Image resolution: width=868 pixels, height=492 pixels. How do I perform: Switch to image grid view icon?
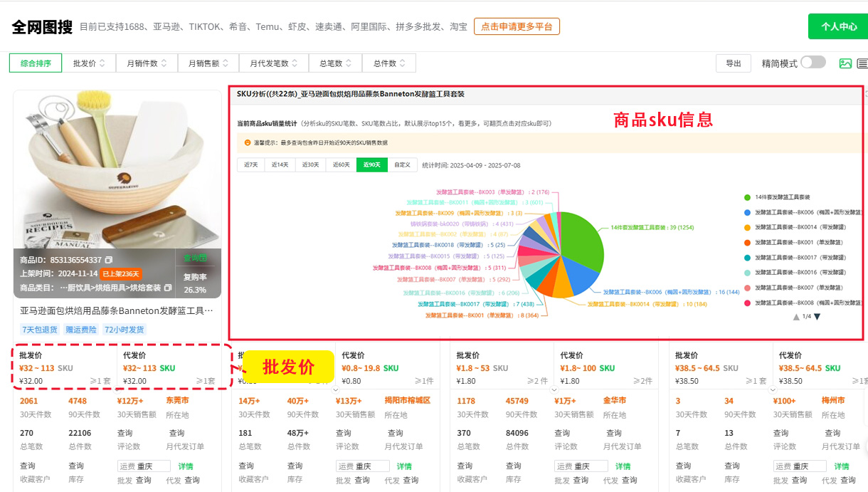pyautogui.click(x=845, y=63)
